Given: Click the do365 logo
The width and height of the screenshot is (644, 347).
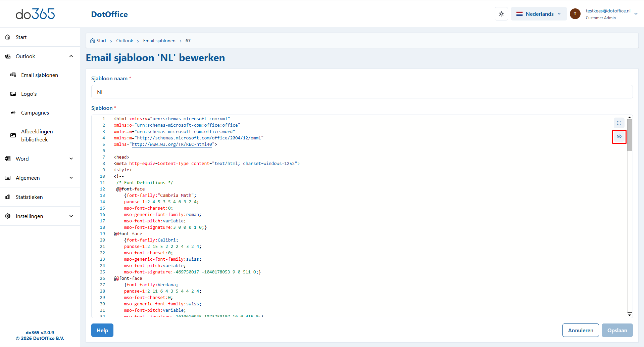Looking at the screenshot, I should 35,14.
